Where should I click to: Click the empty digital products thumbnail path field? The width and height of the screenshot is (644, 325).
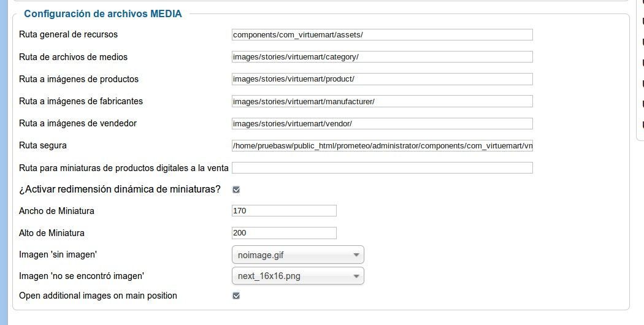(382, 167)
